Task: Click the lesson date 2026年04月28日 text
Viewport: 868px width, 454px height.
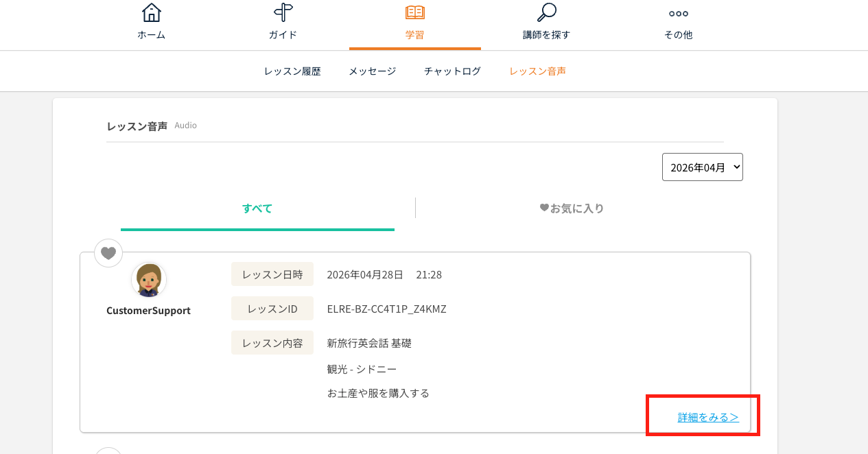Action: pyautogui.click(x=365, y=275)
